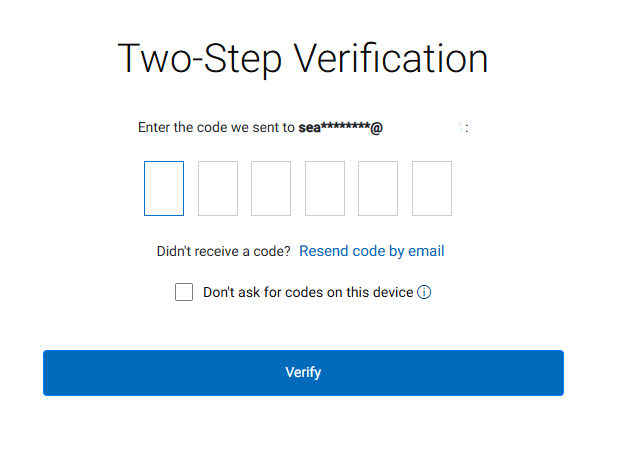Focus the first code digit box
This screenshot has height=449, width=628.
click(164, 188)
